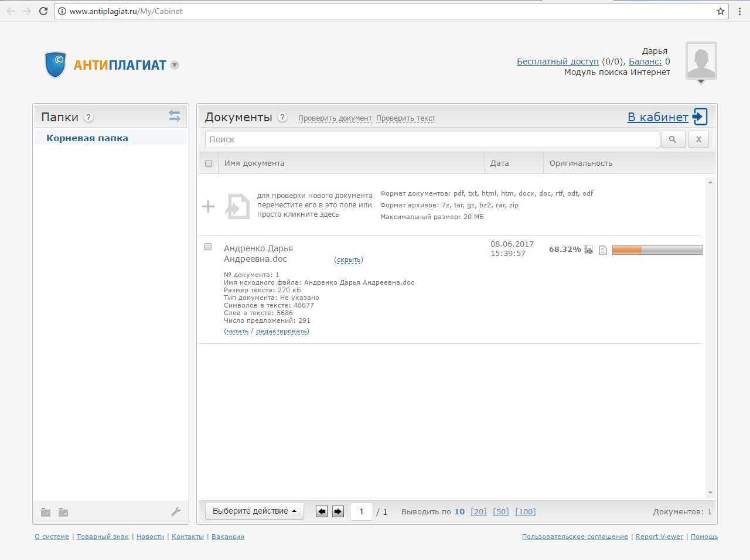The image size is (750, 560).
Task: Select Корневая папка folder
Action: pyautogui.click(x=87, y=138)
